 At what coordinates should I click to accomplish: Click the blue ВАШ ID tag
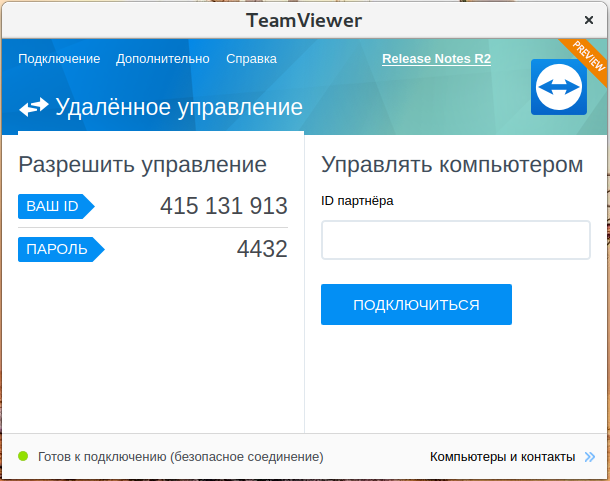click(x=55, y=207)
